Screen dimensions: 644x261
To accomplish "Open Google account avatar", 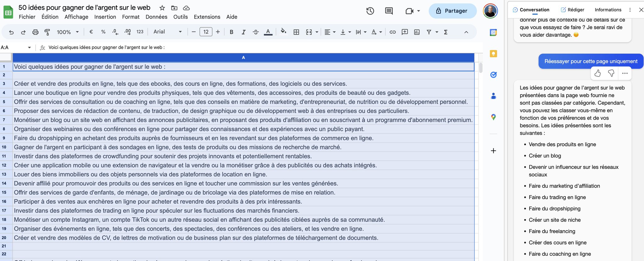I will (x=490, y=11).
